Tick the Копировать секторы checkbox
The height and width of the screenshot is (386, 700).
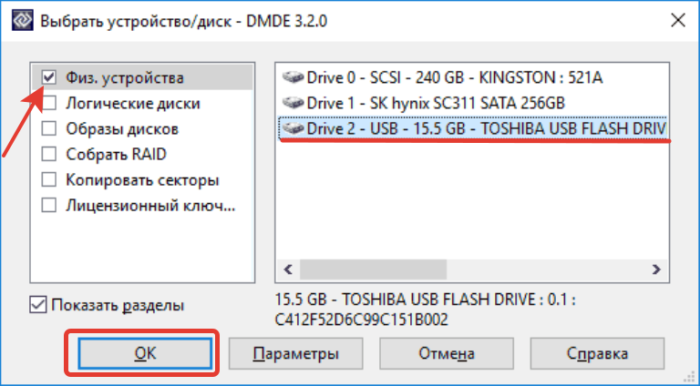tap(49, 180)
